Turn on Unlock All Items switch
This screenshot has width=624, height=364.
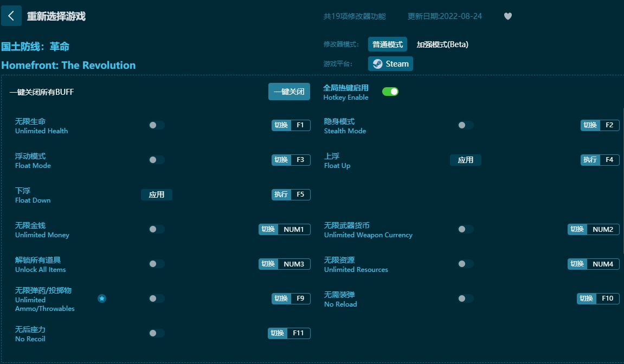[x=157, y=264]
